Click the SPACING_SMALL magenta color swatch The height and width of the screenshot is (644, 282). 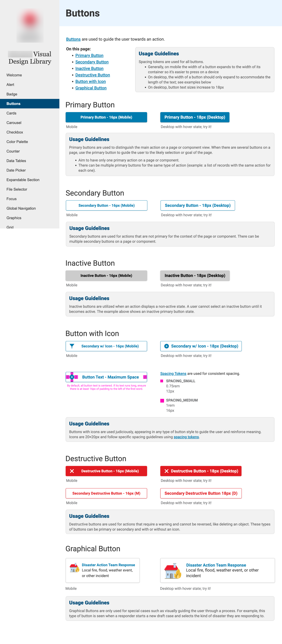coord(162,381)
